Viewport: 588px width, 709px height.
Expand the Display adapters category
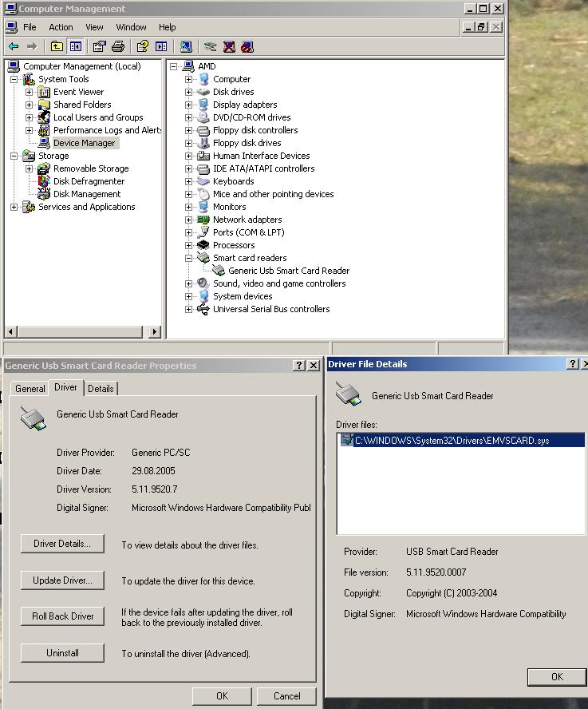tap(188, 105)
